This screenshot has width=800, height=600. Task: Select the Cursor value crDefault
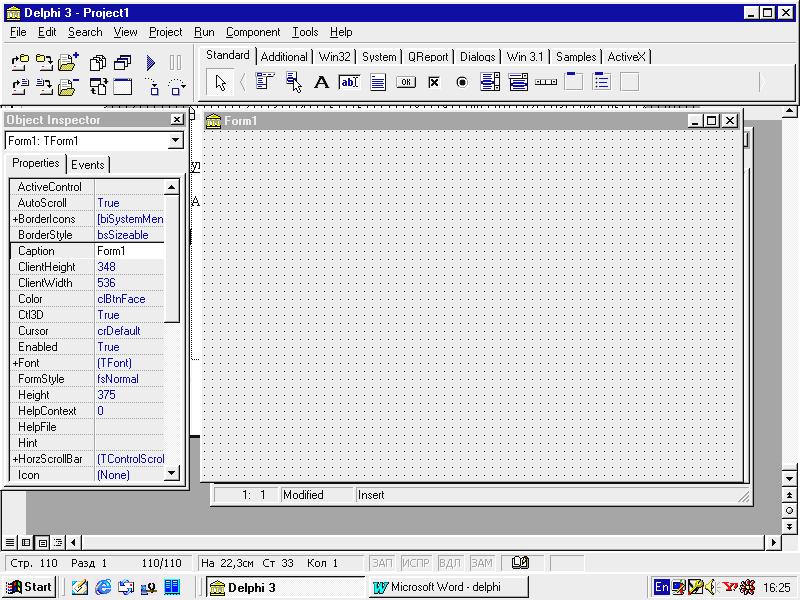pyautogui.click(x=130, y=331)
